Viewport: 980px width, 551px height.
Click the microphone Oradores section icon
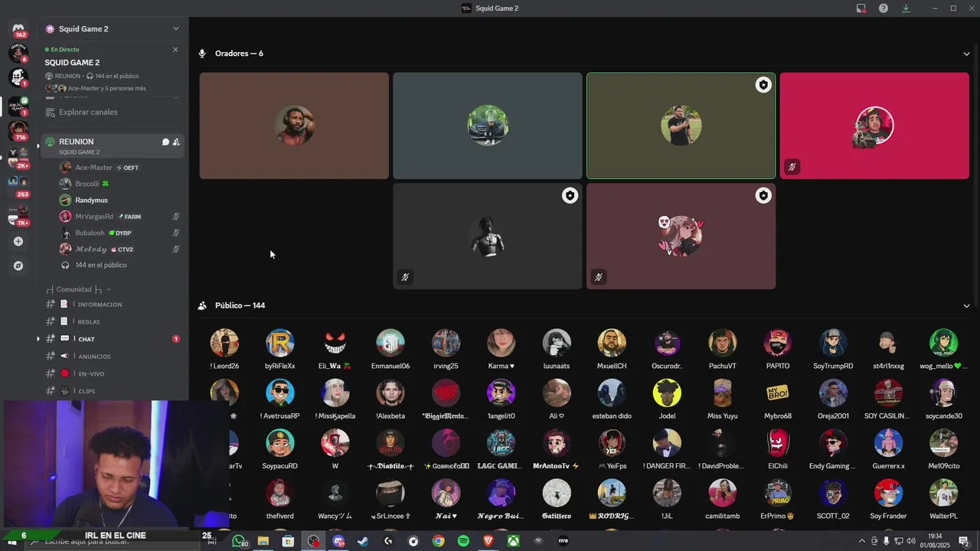click(202, 54)
